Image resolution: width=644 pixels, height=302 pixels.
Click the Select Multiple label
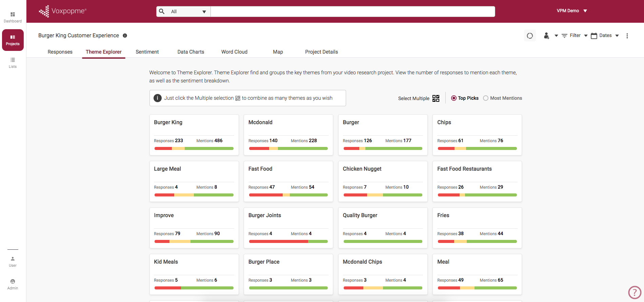pyautogui.click(x=414, y=98)
